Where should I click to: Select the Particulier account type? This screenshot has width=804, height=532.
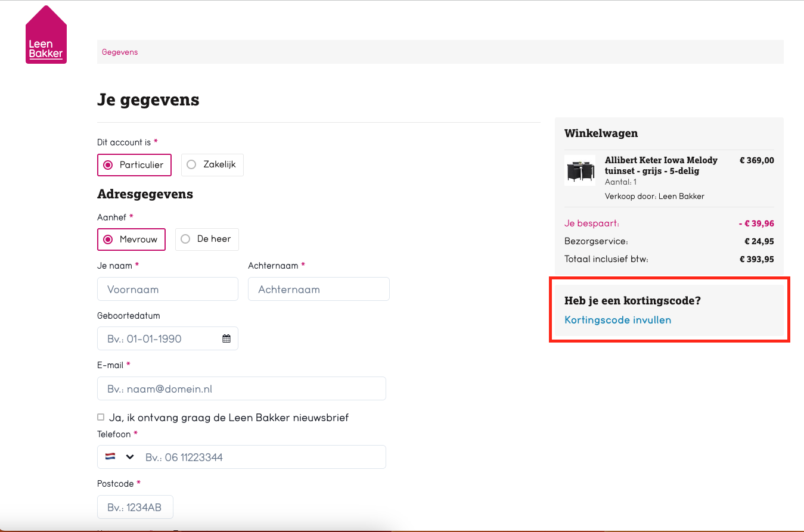click(134, 165)
